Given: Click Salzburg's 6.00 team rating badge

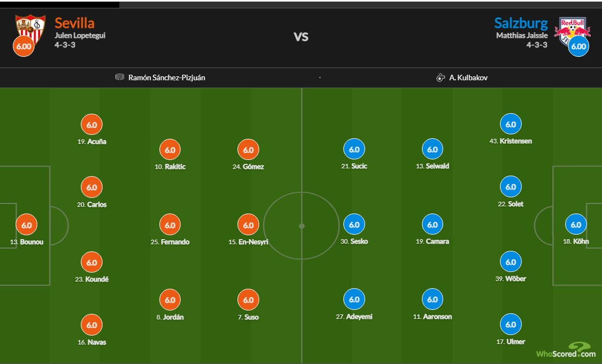Looking at the screenshot, I should click(x=579, y=46).
